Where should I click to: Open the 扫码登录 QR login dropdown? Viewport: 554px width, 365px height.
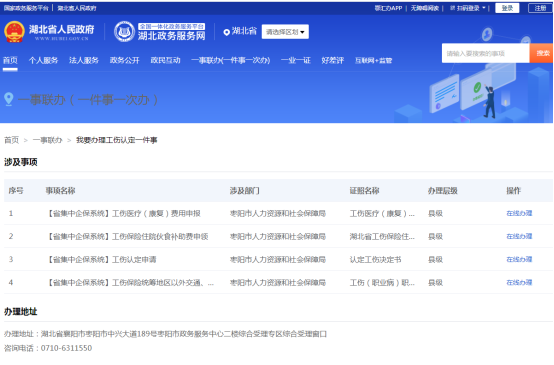(468, 8)
